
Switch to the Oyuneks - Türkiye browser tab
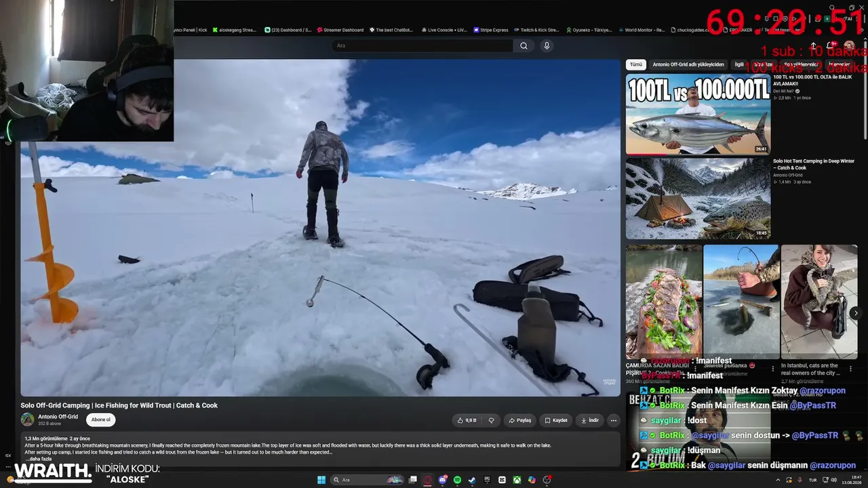point(589,30)
